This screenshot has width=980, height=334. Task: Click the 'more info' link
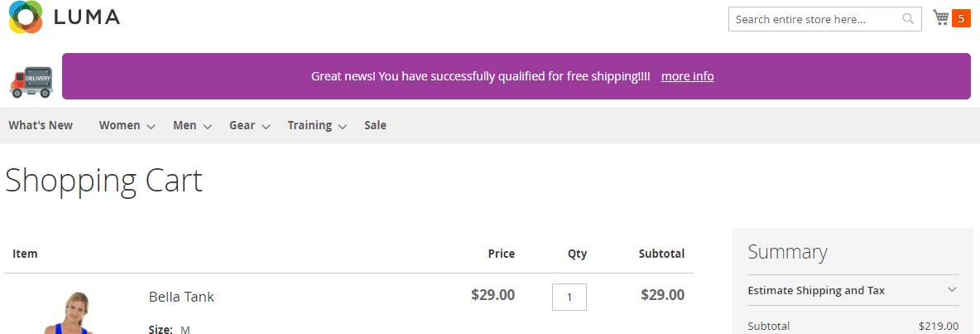pyautogui.click(x=687, y=76)
